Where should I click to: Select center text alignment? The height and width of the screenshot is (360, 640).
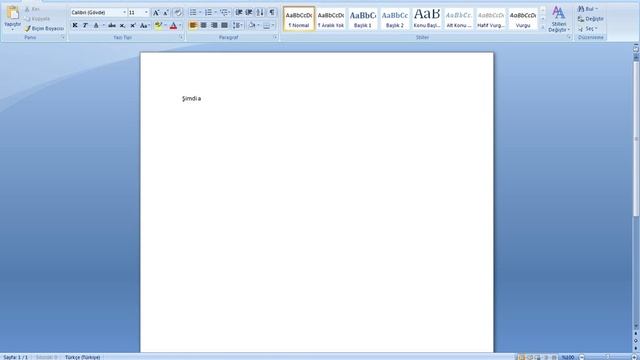[x=203, y=25]
